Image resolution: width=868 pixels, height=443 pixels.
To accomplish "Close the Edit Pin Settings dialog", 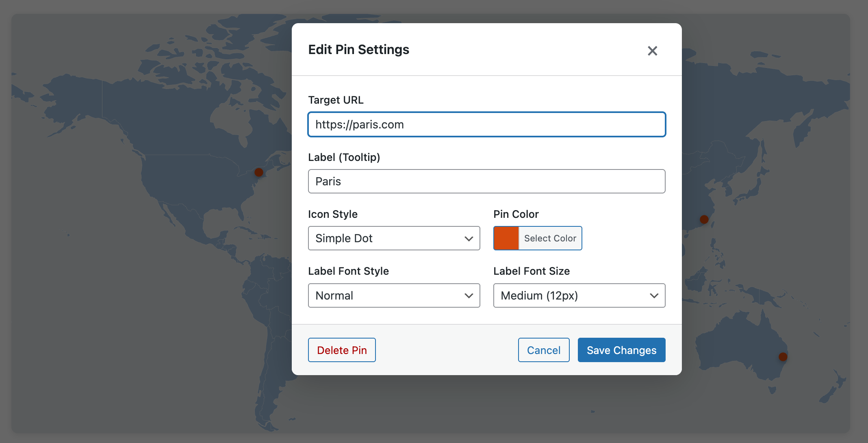I will coord(652,51).
